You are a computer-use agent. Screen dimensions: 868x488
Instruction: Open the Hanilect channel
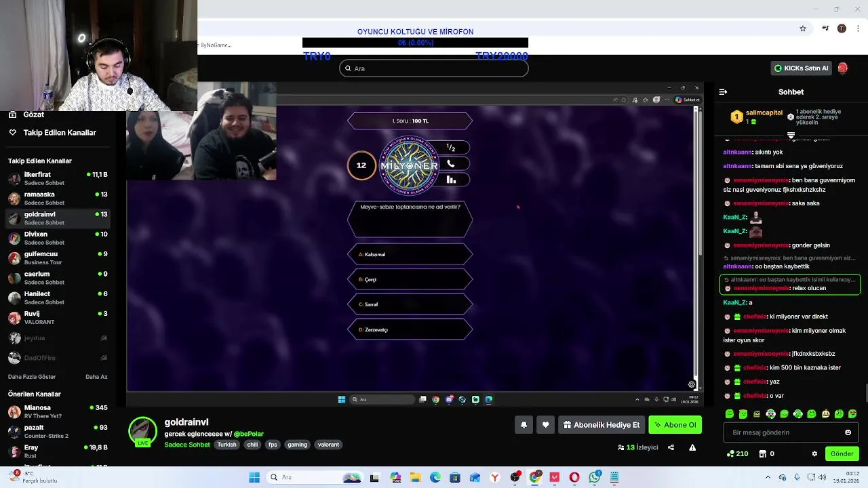[x=58, y=298]
